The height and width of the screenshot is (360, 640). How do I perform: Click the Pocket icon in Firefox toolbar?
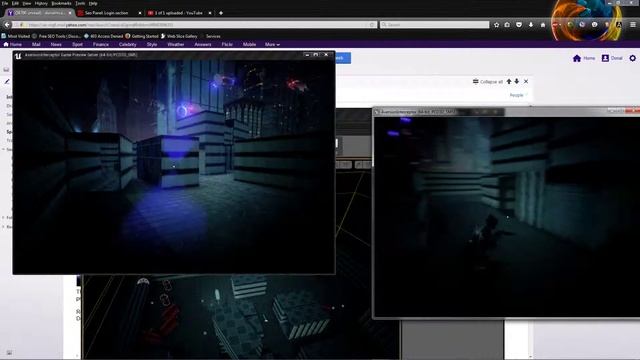[519, 25]
